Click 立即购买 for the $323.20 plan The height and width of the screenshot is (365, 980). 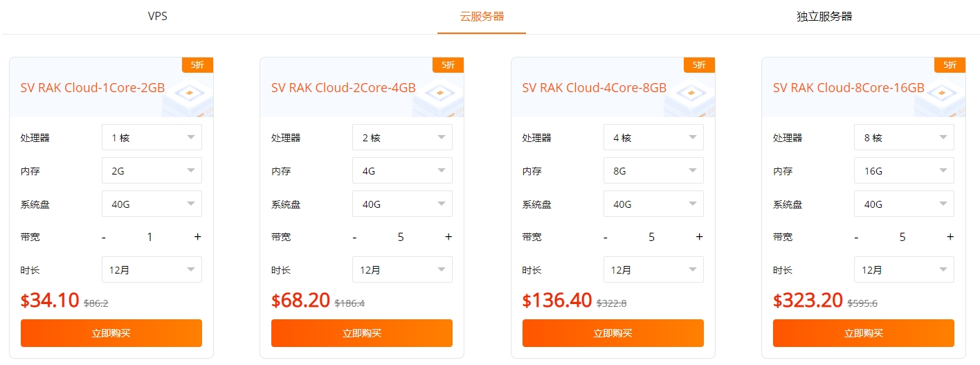point(864,333)
